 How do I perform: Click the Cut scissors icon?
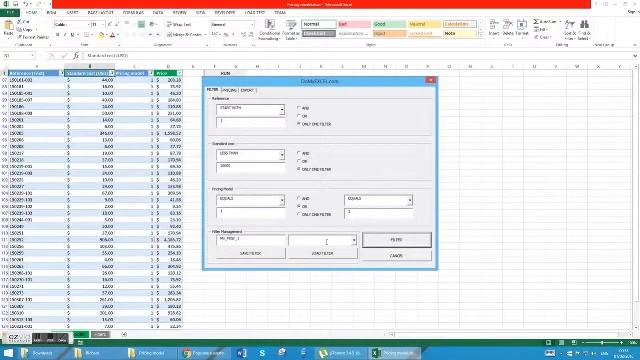pos(19,22)
